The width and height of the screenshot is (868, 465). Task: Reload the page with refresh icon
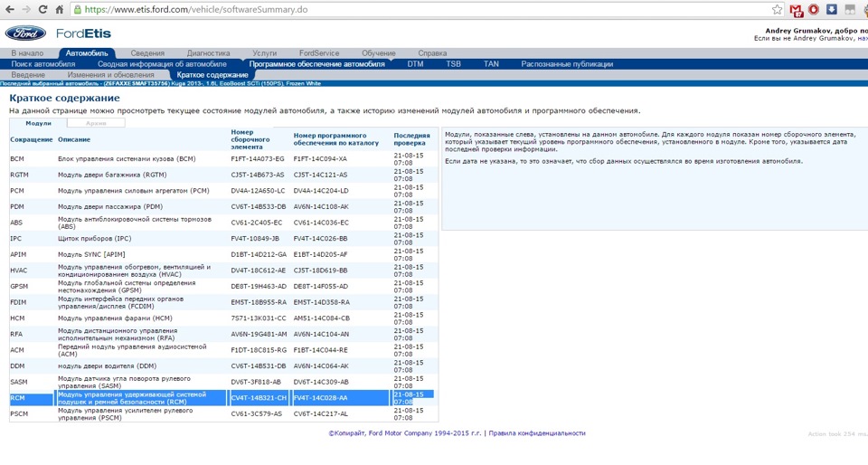coord(42,9)
